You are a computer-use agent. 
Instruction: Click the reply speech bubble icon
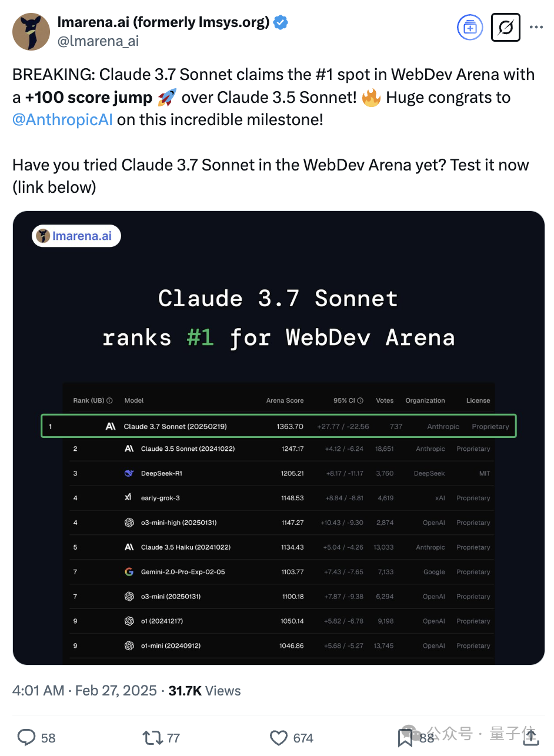27,737
